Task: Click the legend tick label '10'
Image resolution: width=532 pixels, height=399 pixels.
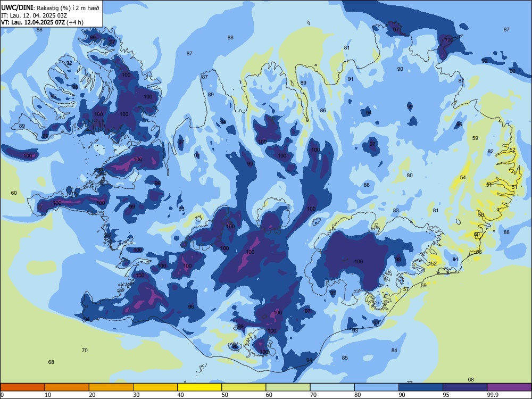Action: (48, 395)
